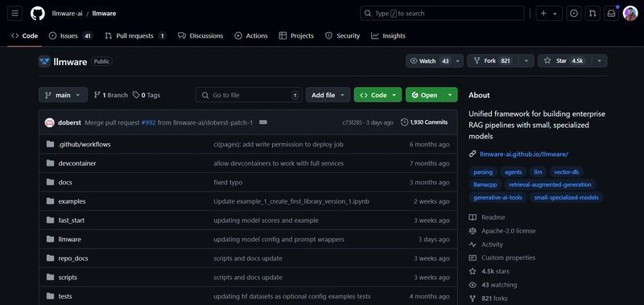Click the llmware-ai owner breadcrumb link
The image size is (644, 305).
pos(68,14)
